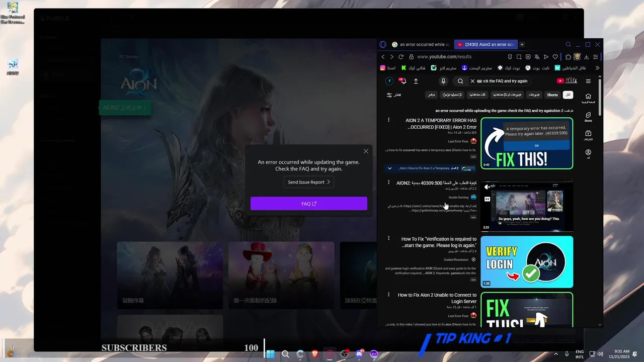Go forward using the browser forward arrow
The height and width of the screenshot is (362, 644).
392,57
